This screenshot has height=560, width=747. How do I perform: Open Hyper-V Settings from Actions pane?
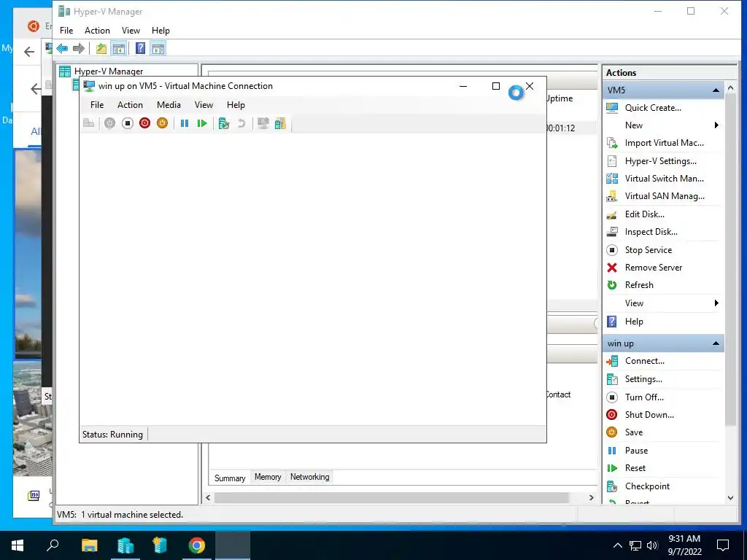(x=661, y=161)
